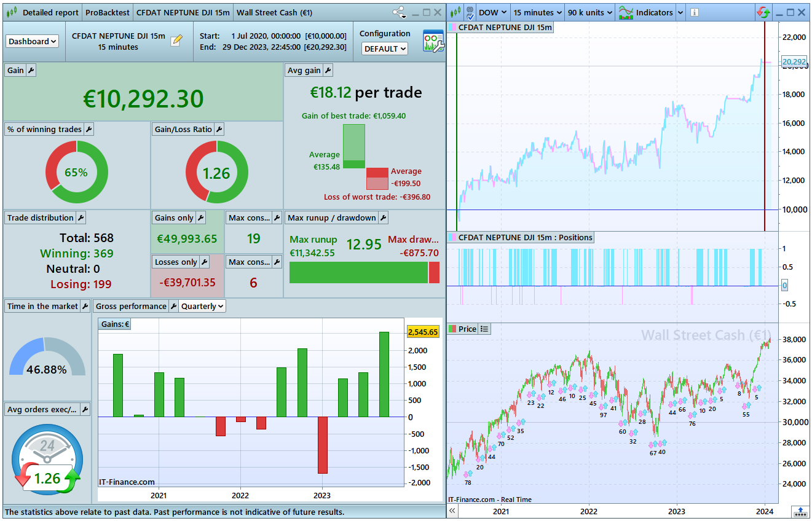The height and width of the screenshot is (521, 812).
Task: Click the Positions panel title label
Action: point(526,238)
